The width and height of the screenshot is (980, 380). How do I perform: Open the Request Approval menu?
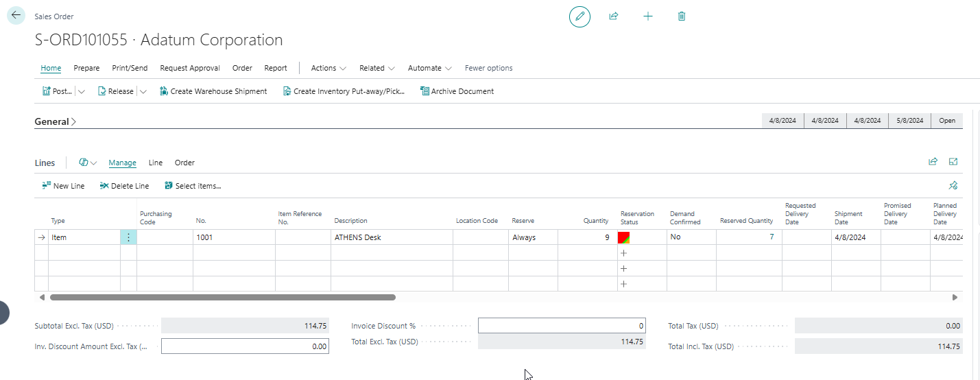tap(190, 68)
